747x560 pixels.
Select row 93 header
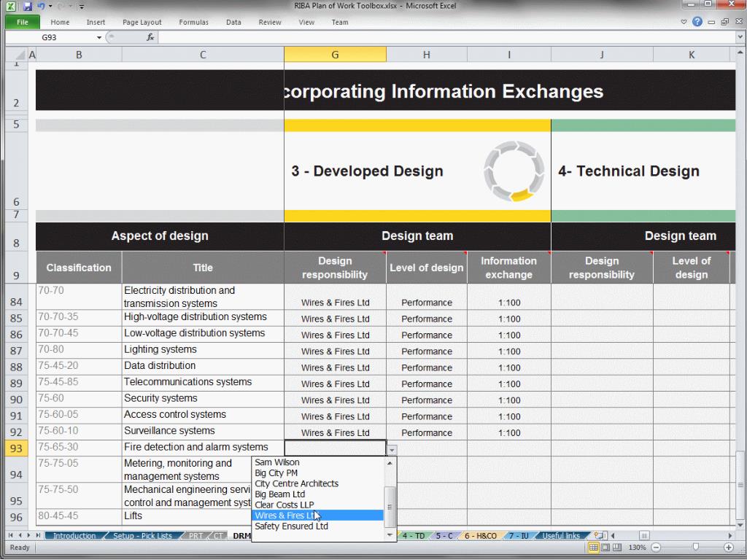(16, 448)
